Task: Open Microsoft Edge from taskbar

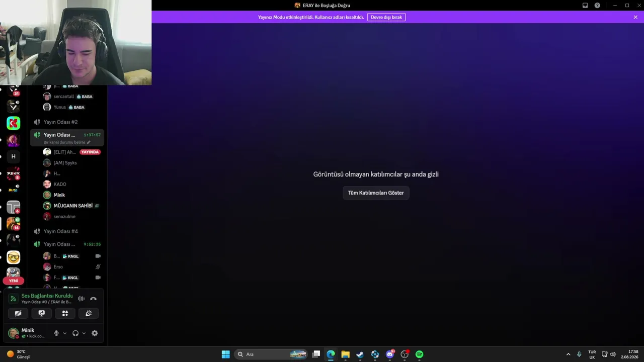Action: (331, 354)
